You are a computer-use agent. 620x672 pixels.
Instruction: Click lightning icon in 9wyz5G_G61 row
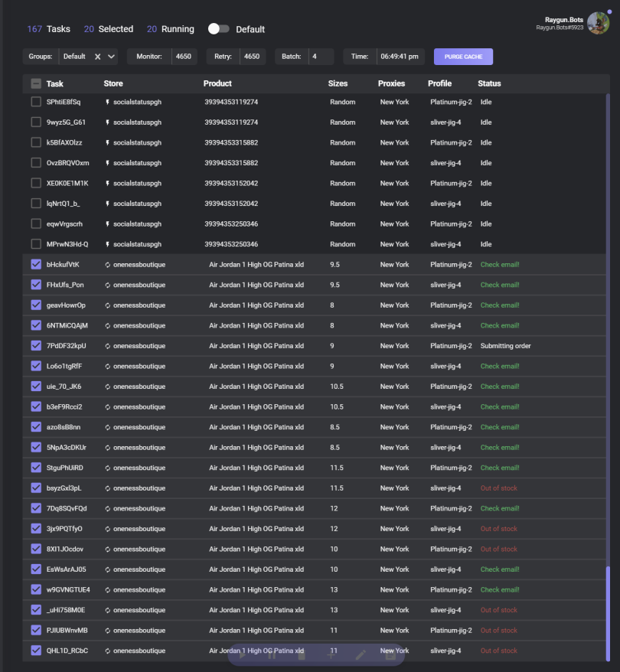(x=108, y=122)
